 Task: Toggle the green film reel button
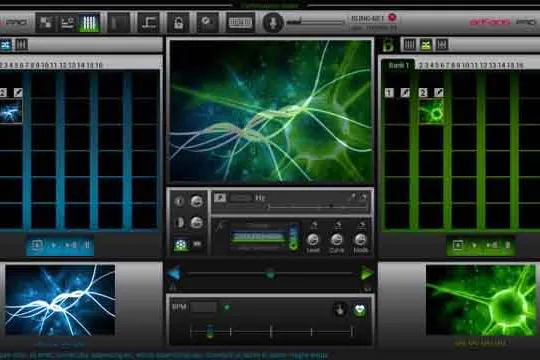[181, 245]
